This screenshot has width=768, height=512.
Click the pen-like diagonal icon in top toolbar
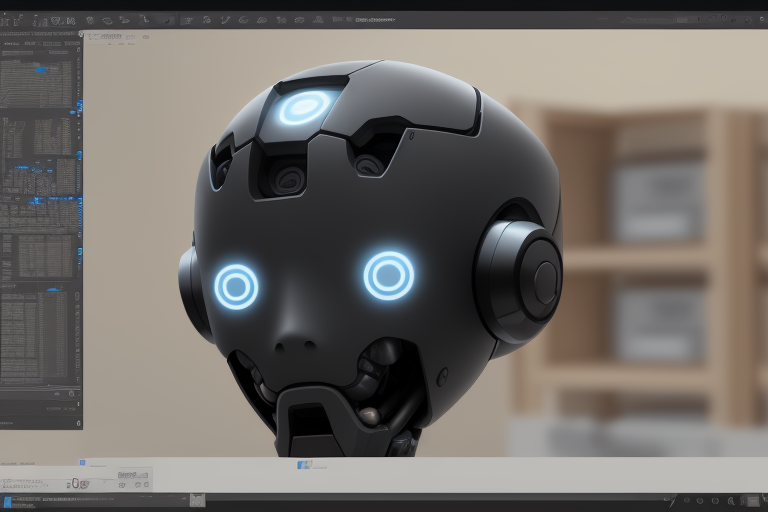click(226, 19)
